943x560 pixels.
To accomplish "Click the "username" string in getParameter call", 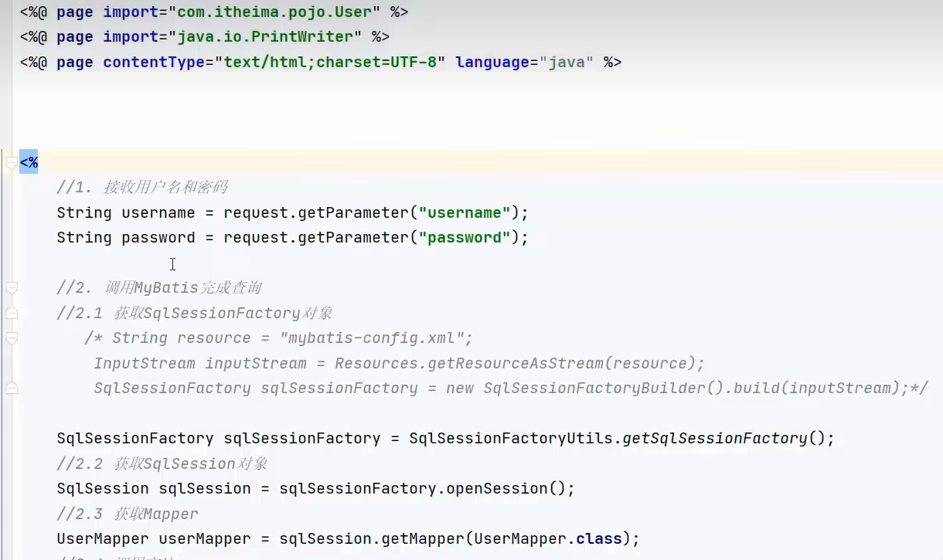I will (x=465, y=212).
